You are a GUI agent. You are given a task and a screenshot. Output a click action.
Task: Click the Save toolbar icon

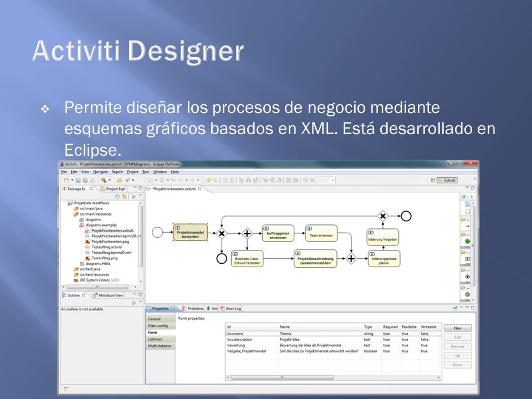pos(78,180)
